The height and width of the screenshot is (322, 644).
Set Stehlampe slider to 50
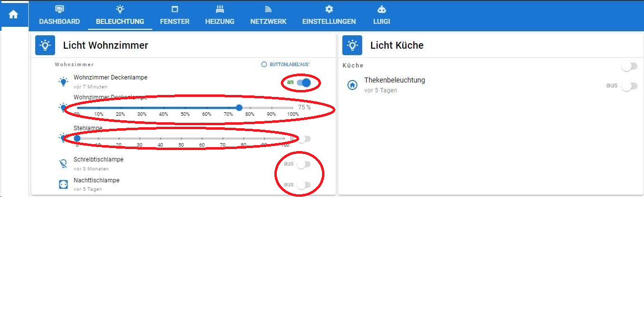pos(181,138)
